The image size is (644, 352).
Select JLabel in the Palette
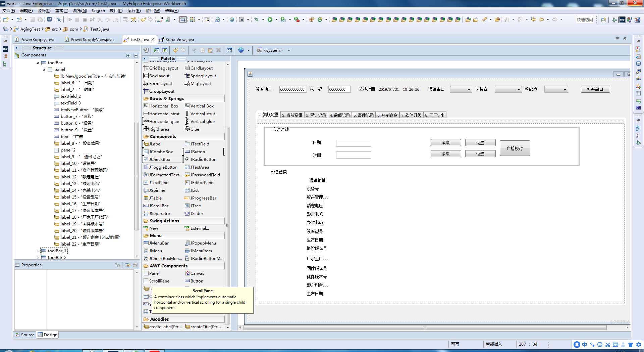153,144
